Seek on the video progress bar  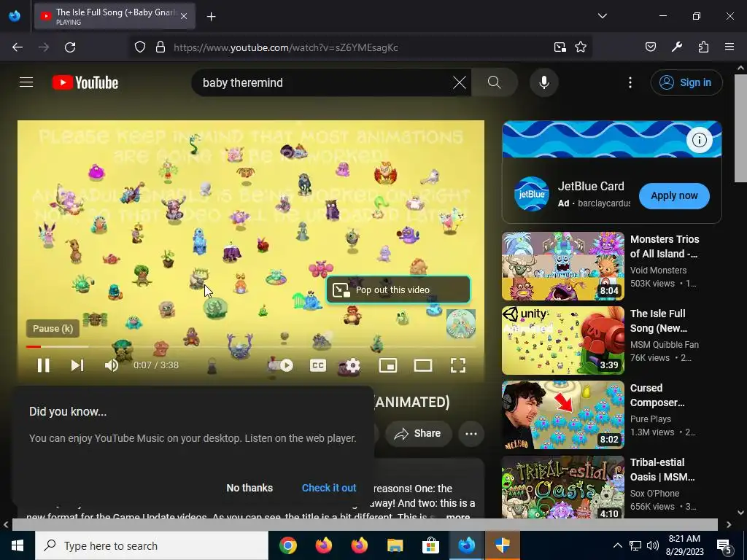pos(251,346)
